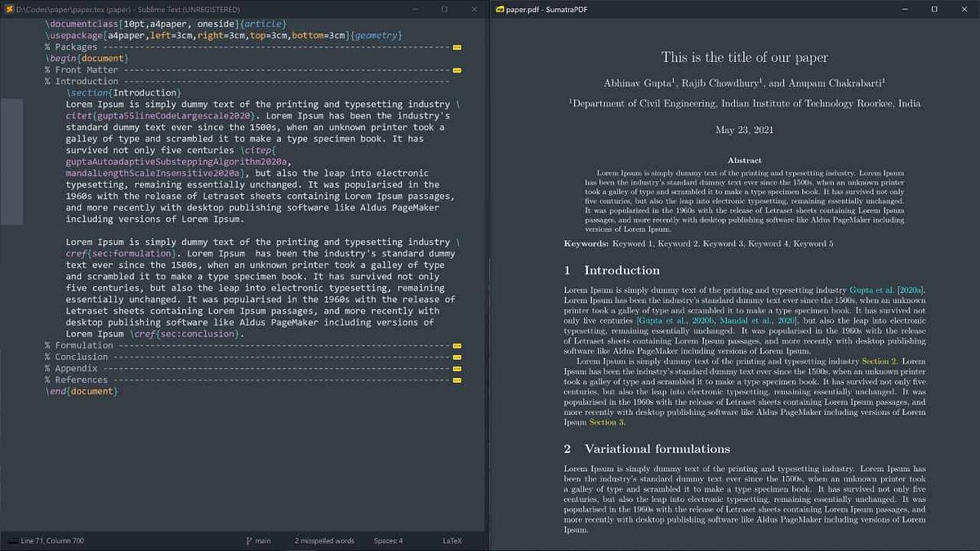Click the '2 Variational formulations' heading in PDF
This screenshot has width=980, height=551.
(647, 449)
